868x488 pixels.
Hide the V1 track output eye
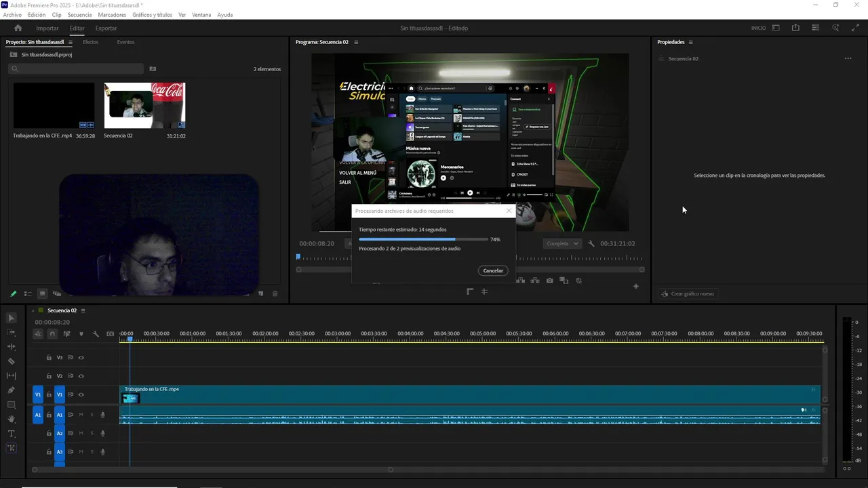pos(81,394)
